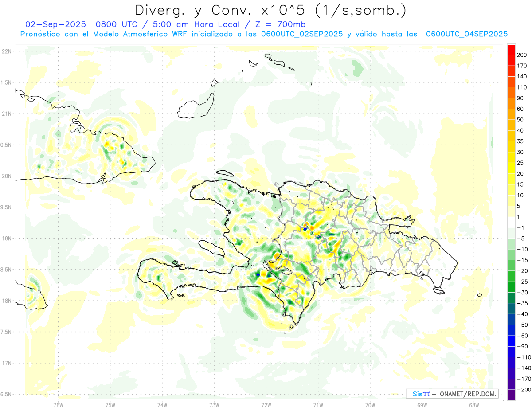The height and width of the screenshot is (411, 532).
Task: Click the legend value -200 at bottom
Action: click(x=524, y=389)
